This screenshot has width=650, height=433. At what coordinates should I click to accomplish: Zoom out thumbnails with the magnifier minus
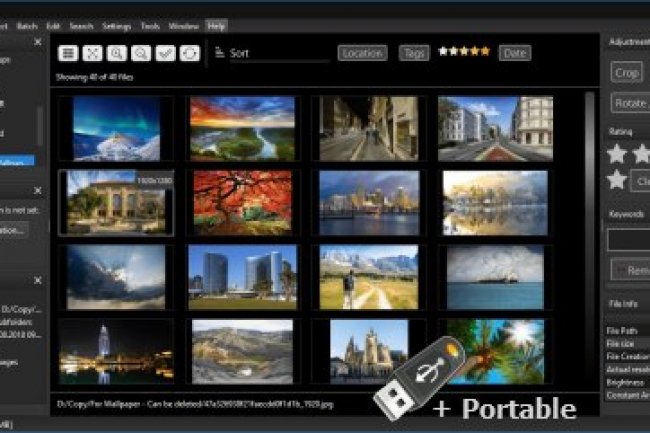click(142, 53)
